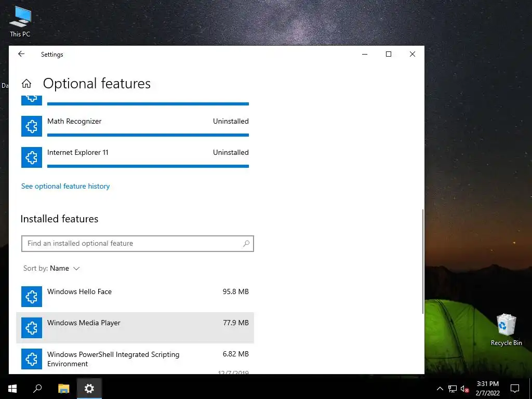Viewport: 532px width, 399px height.
Task: Click the Optional features page title
Action: [97, 84]
